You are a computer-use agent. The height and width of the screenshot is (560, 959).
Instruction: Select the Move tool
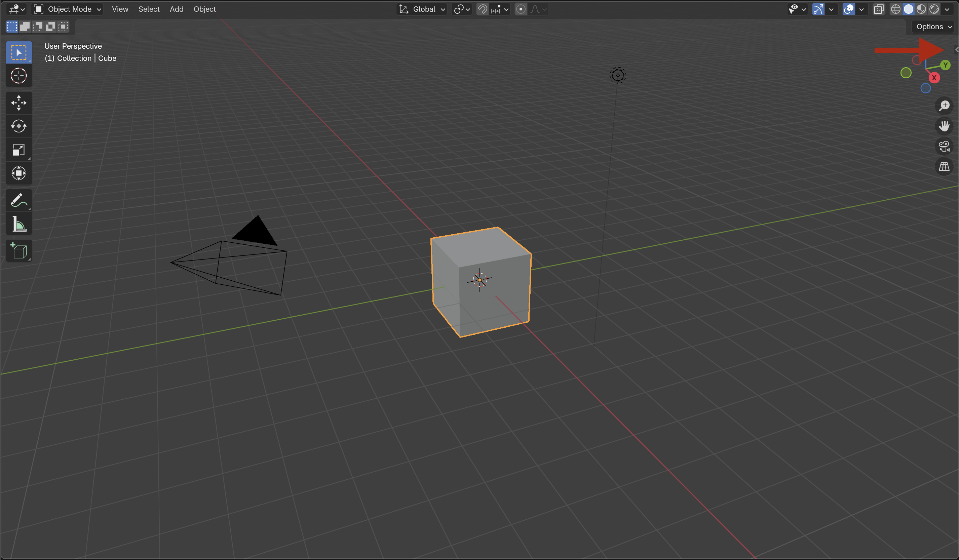coord(18,103)
